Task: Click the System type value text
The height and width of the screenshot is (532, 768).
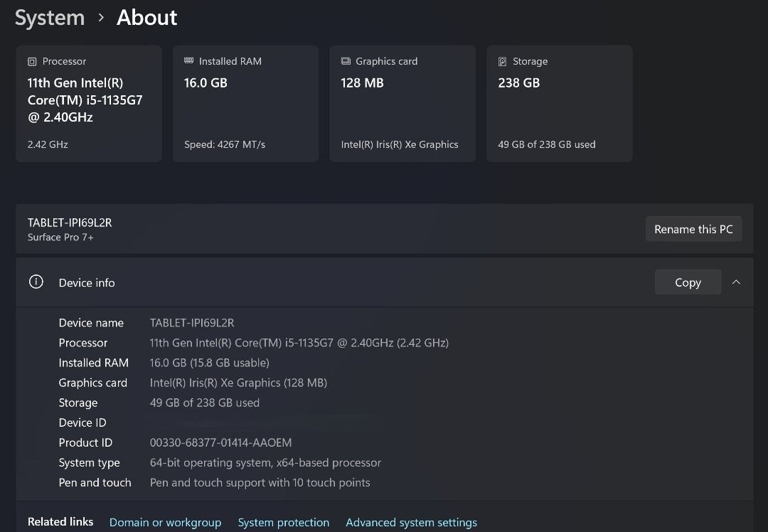Action: point(265,463)
